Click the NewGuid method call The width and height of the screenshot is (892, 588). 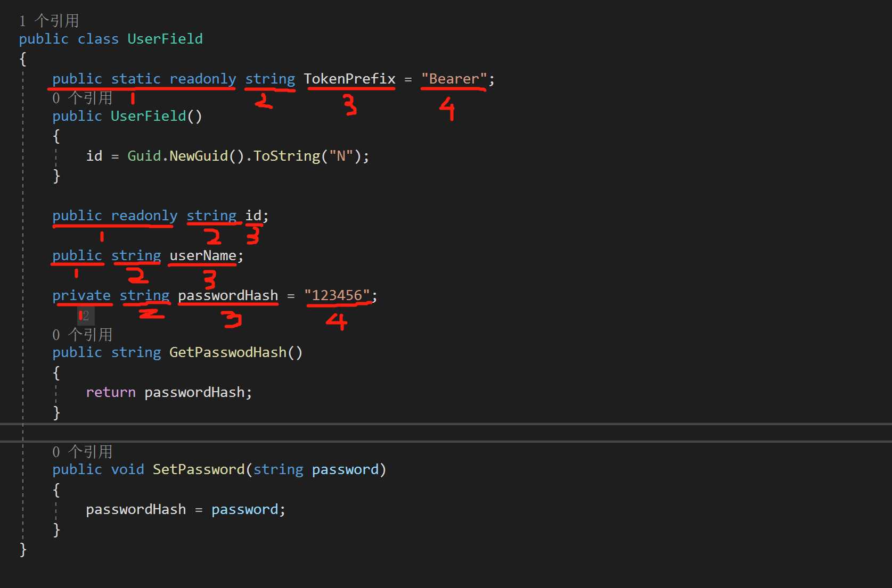(x=199, y=156)
